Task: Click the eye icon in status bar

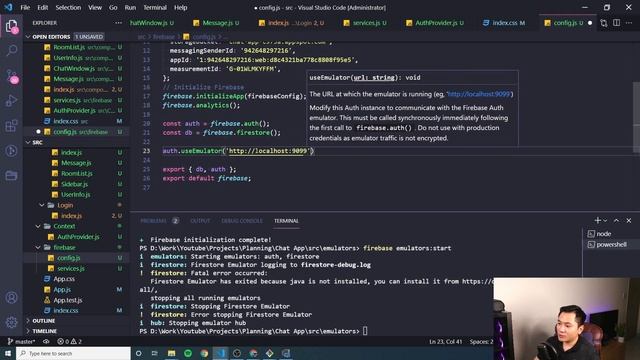Action: point(46,341)
